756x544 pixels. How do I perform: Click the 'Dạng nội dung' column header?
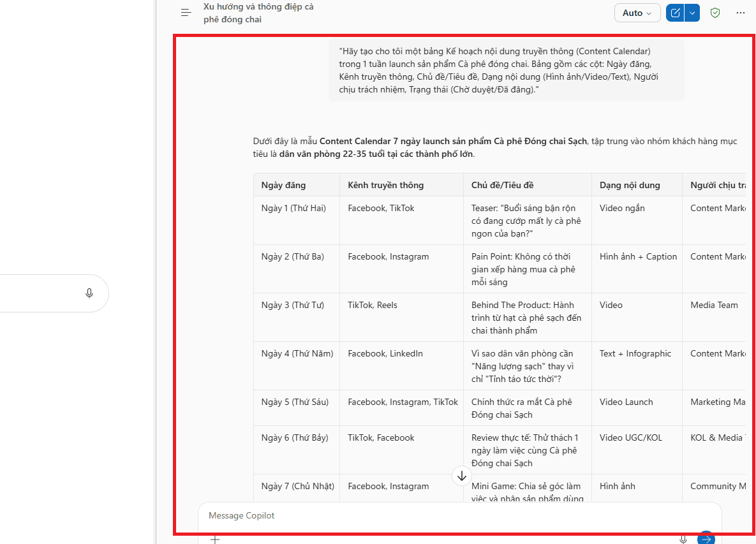click(x=637, y=185)
